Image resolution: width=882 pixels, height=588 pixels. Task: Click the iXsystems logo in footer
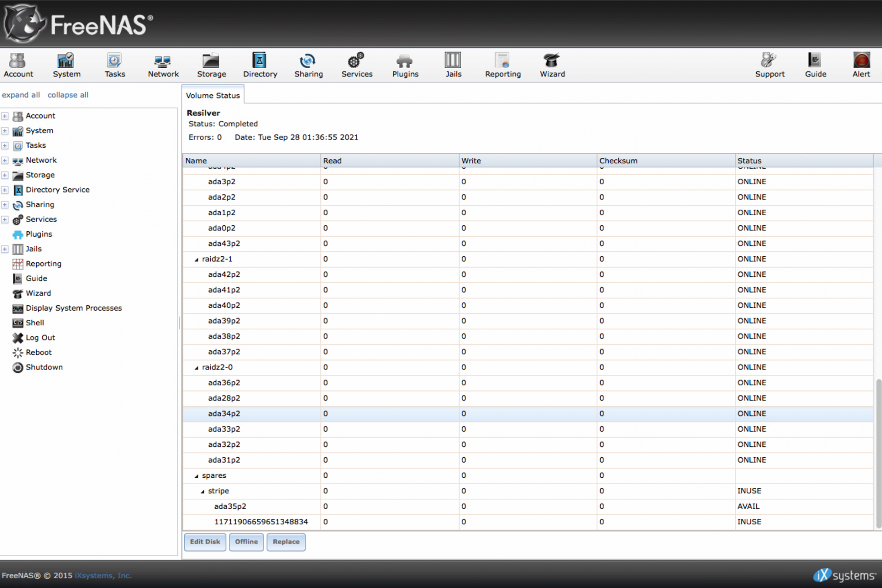point(844,575)
